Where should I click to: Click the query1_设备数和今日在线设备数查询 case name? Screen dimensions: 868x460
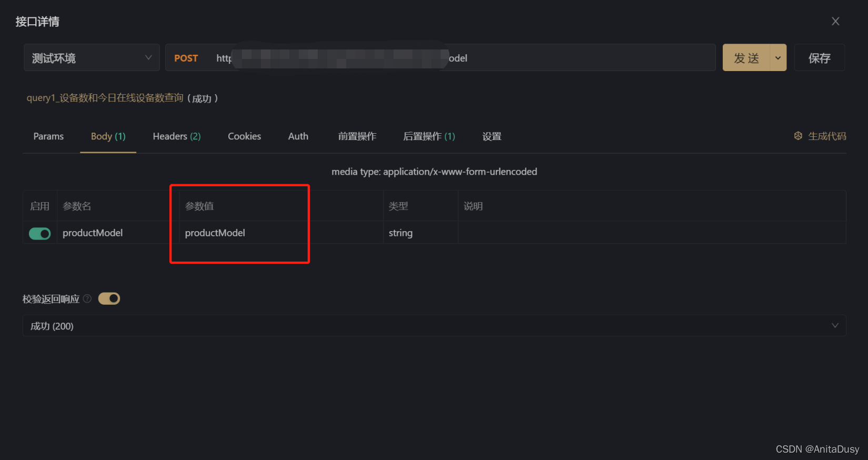coord(105,98)
